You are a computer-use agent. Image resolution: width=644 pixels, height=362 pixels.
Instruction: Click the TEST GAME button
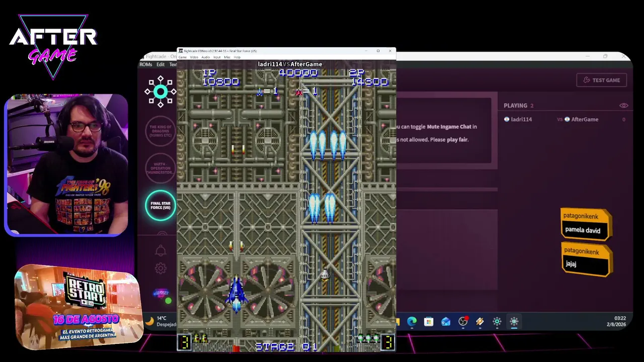pos(602,80)
